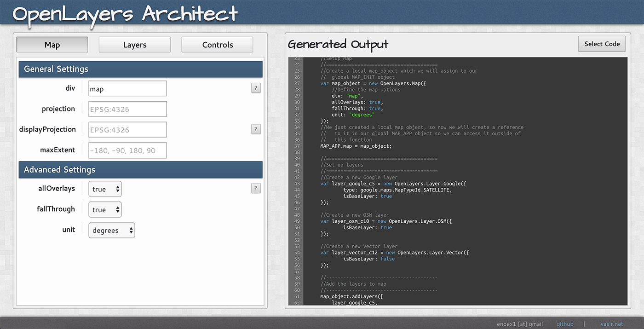Expand the fallThrough dropdown
This screenshot has height=329, width=644.
point(105,209)
